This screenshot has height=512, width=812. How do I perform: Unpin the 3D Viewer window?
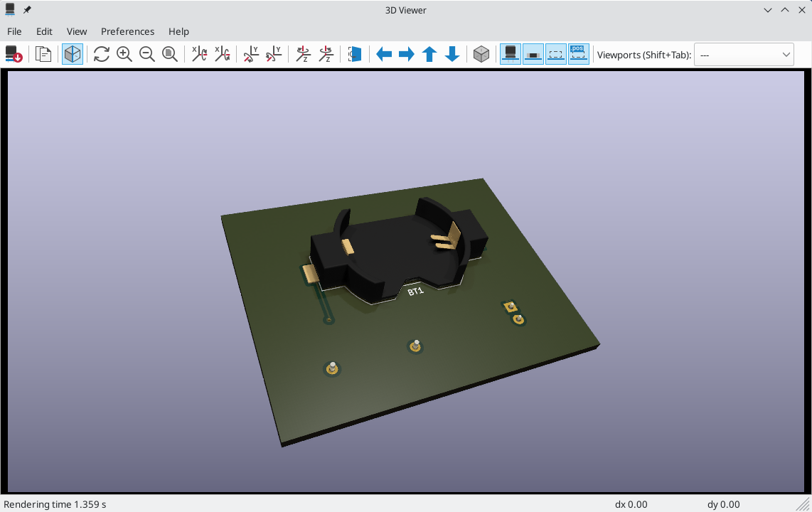(26, 10)
